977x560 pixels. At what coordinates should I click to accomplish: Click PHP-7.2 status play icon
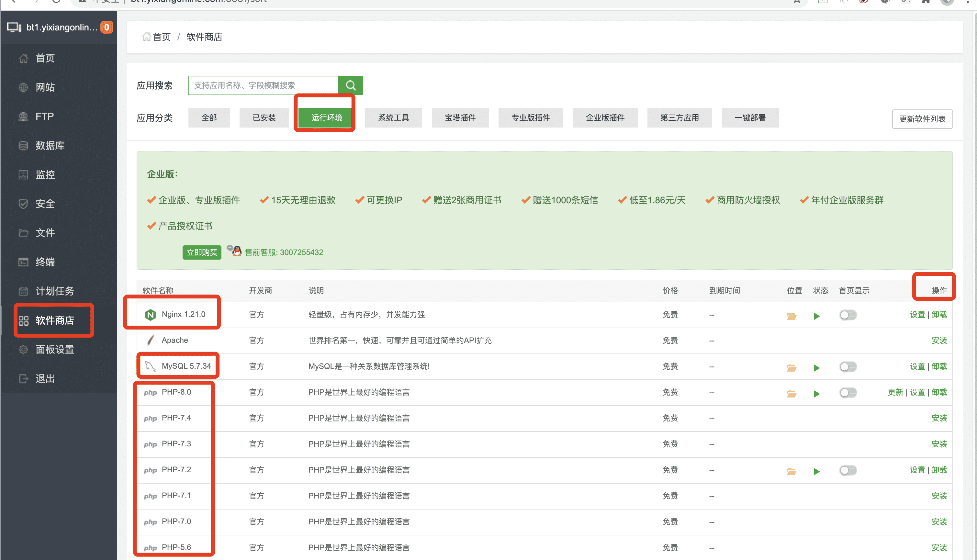pyautogui.click(x=817, y=472)
